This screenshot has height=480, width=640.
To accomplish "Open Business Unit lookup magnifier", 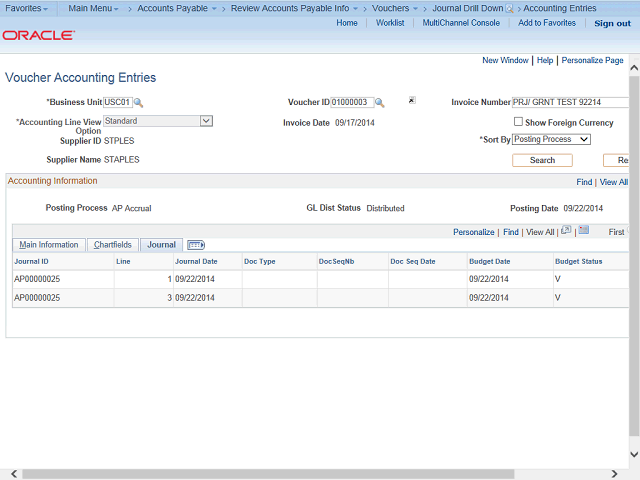I will coord(138,102).
